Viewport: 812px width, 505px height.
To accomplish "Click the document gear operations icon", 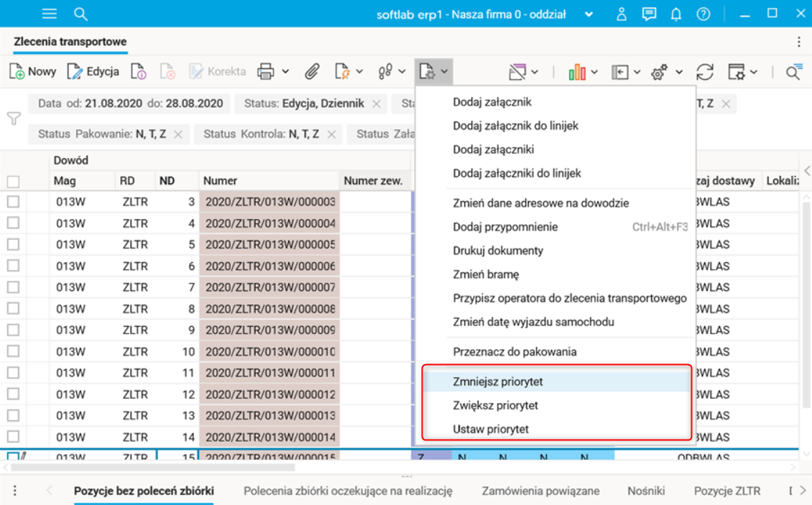I will pyautogui.click(x=428, y=72).
